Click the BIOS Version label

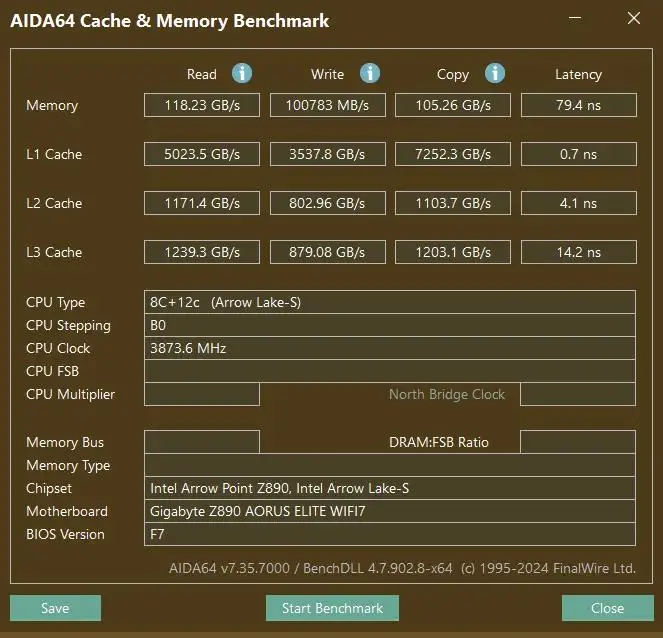tap(65, 534)
